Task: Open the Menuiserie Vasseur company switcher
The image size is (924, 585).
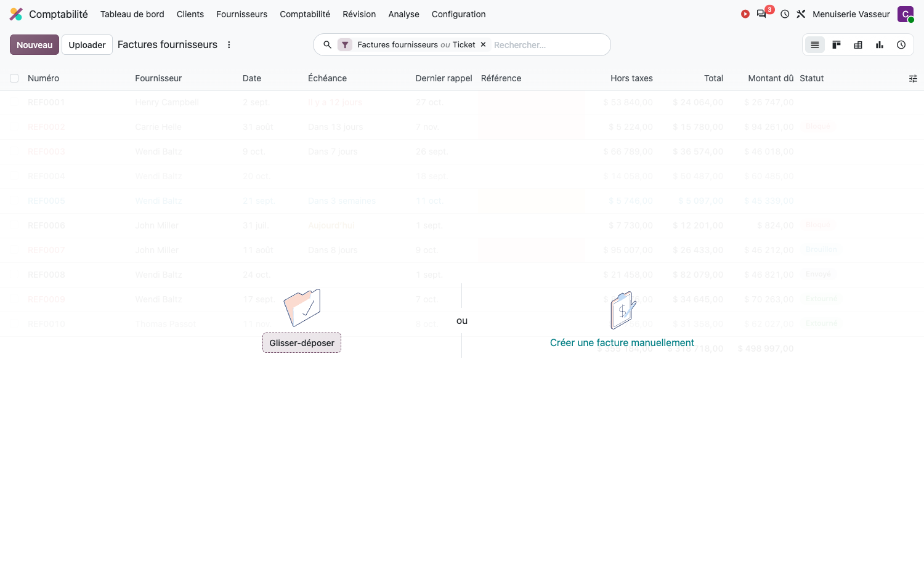Action: 851,14
